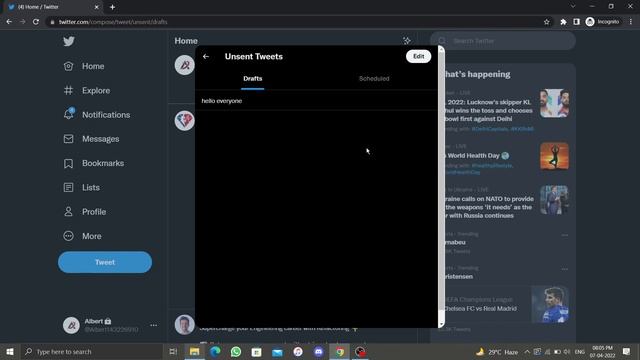The width and height of the screenshot is (640, 360).
Task: Open WhatsApp from taskbar
Action: (236, 351)
